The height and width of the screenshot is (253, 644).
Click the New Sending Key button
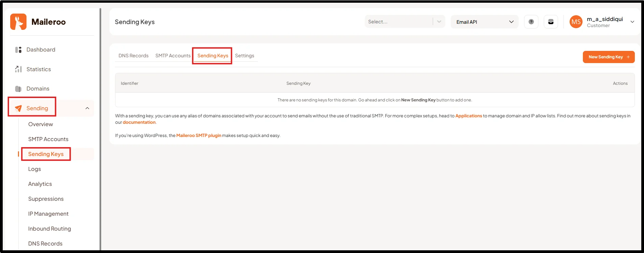(609, 57)
